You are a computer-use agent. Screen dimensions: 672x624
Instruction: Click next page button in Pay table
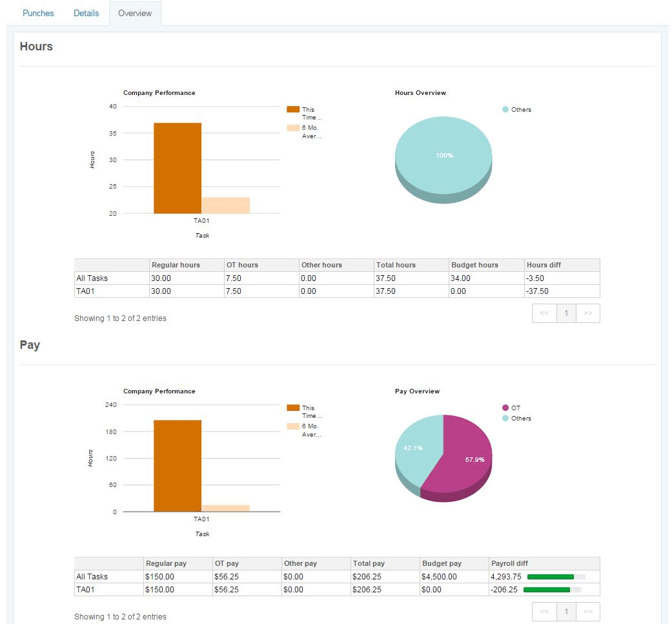click(588, 612)
